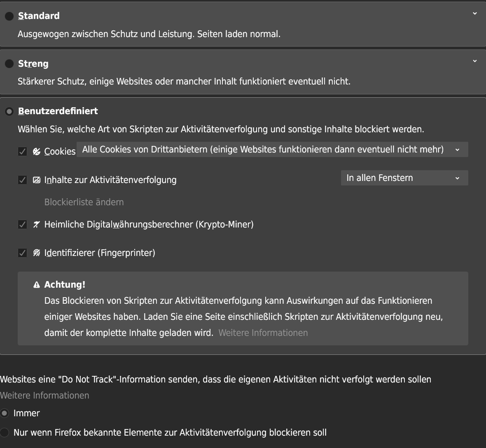The image size is (486, 448).
Task: Click the cookie icon beside Cookies
Action: [37, 152]
